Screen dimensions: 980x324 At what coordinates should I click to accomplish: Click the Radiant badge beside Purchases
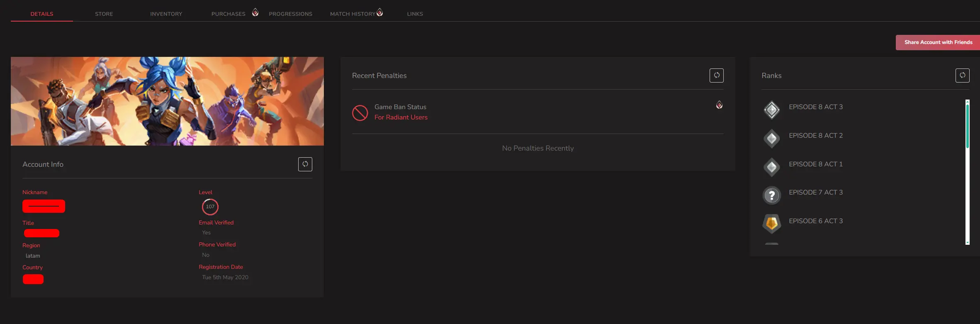[255, 12]
